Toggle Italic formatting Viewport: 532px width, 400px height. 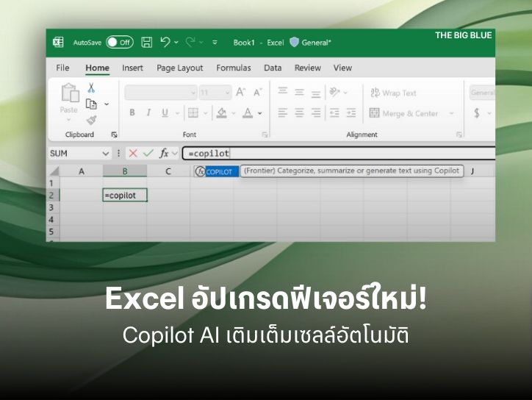coord(148,113)
